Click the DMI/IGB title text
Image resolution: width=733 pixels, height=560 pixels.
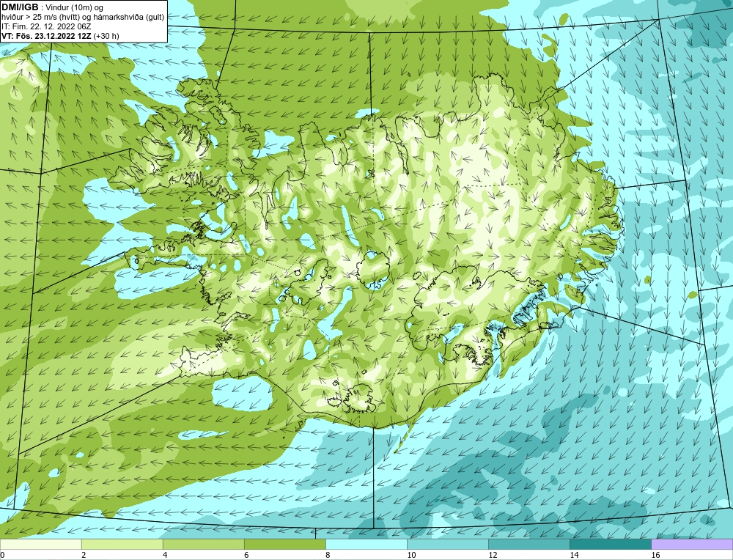[x=20, y=7]
